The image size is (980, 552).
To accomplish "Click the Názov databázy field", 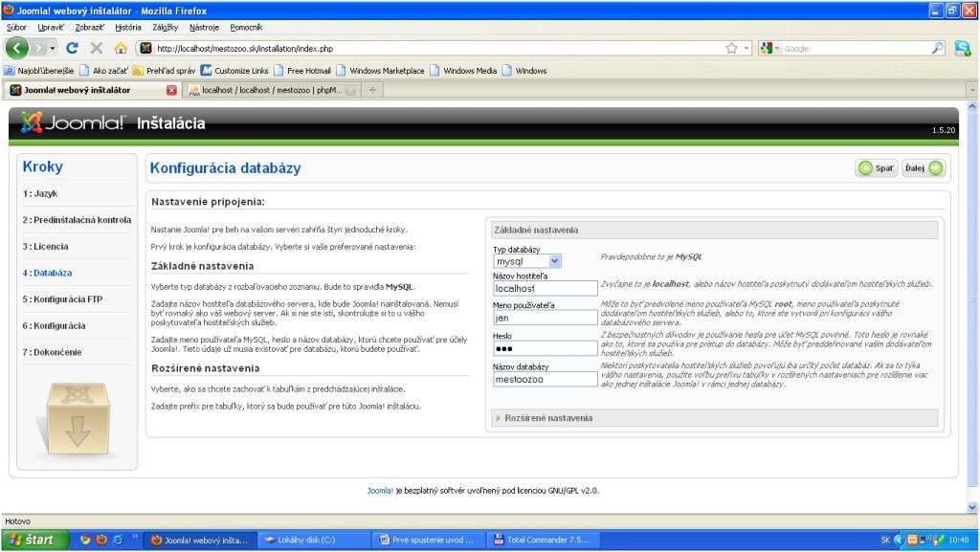I will coord(545,379).
